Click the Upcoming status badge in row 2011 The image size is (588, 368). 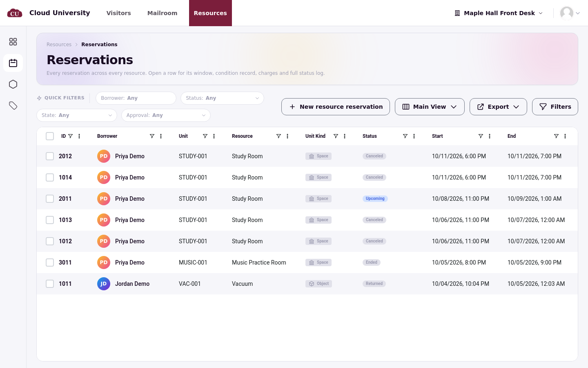(x=375, y=199)
